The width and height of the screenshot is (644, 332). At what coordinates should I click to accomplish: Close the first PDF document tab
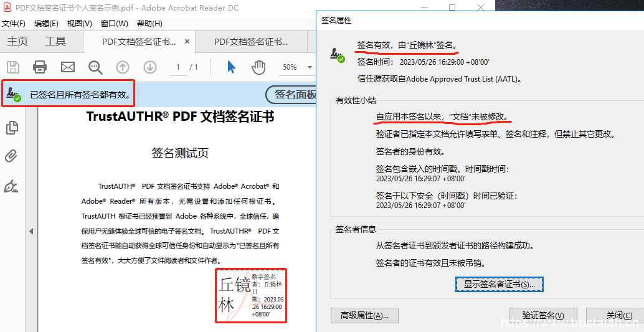point(187,42)
